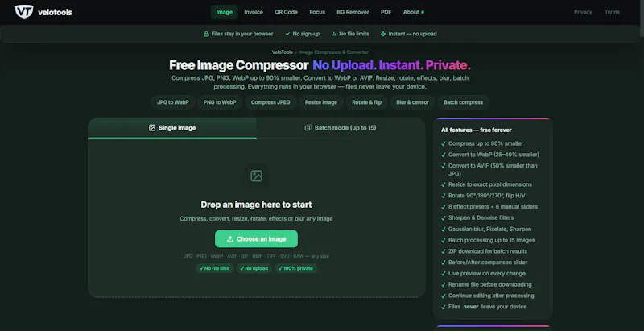Click checkmark beside Convert to WebP feature
Image resolution: width=644 pixels, height=331 pixels.
(x=444, y=155)
